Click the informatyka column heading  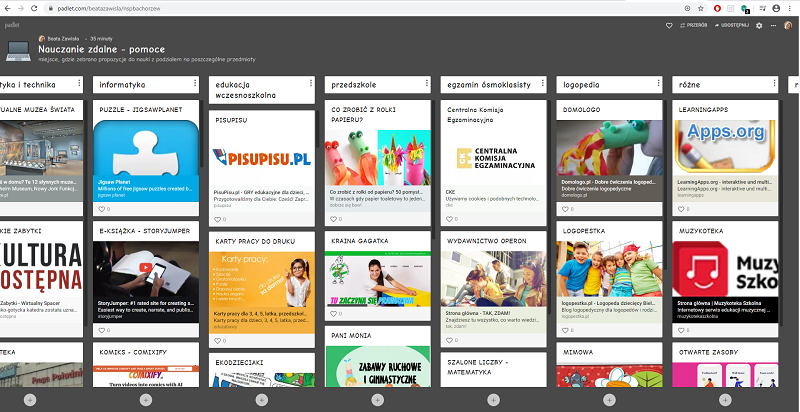(x=122, y=85)
